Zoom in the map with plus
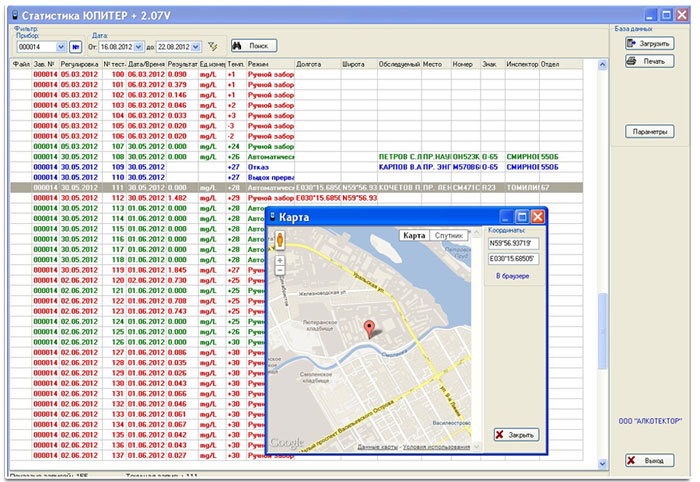The image size is (700, 482). click(x=280, y=260)
